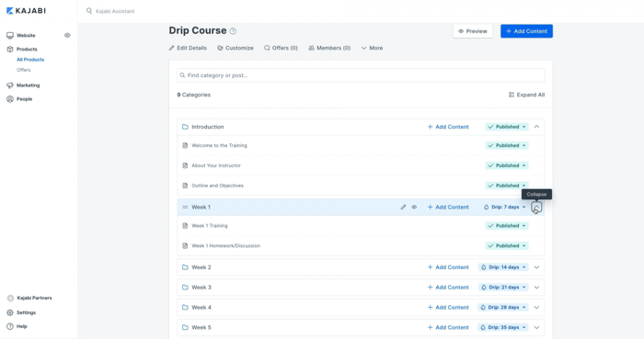Screen dimensions: 644x339
Task: Add Content to the Week 5 category
Action: (x=448, y=328)
